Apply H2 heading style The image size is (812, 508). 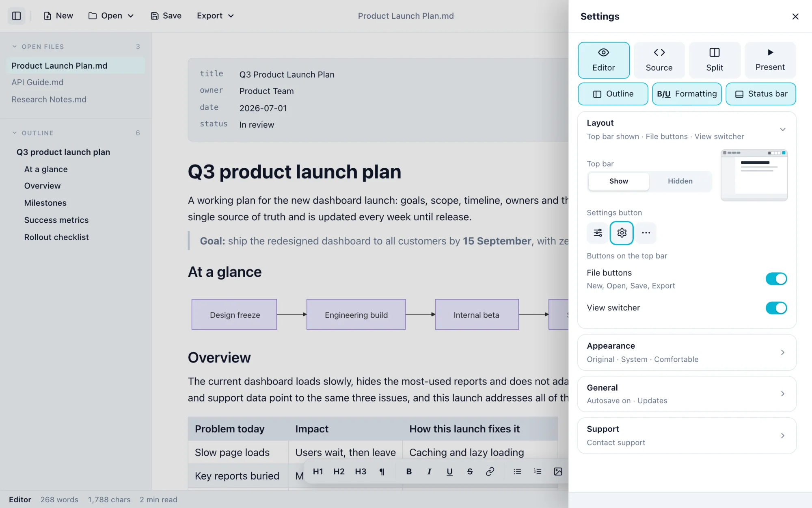point(339,471)
